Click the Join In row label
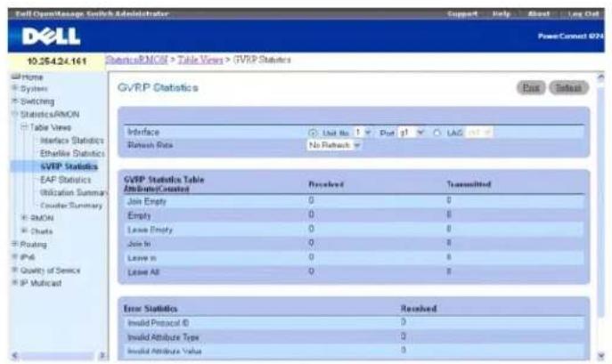Screen dimensions: 612x364 [139, 244]
